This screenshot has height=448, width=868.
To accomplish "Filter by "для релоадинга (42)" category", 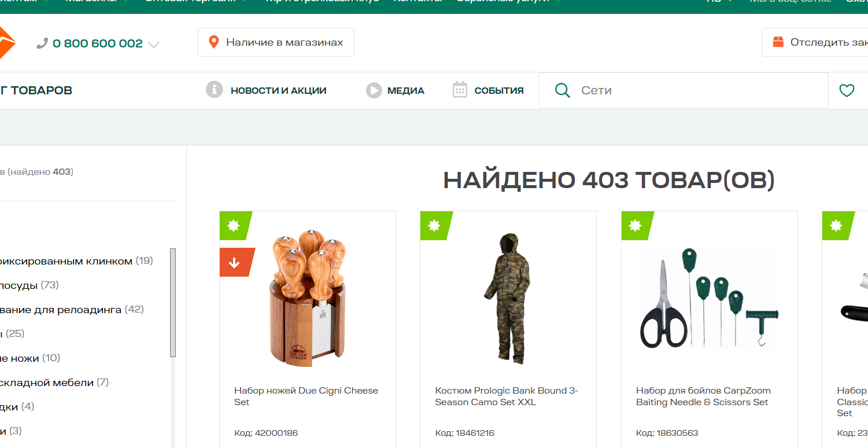I will [72, 310].
